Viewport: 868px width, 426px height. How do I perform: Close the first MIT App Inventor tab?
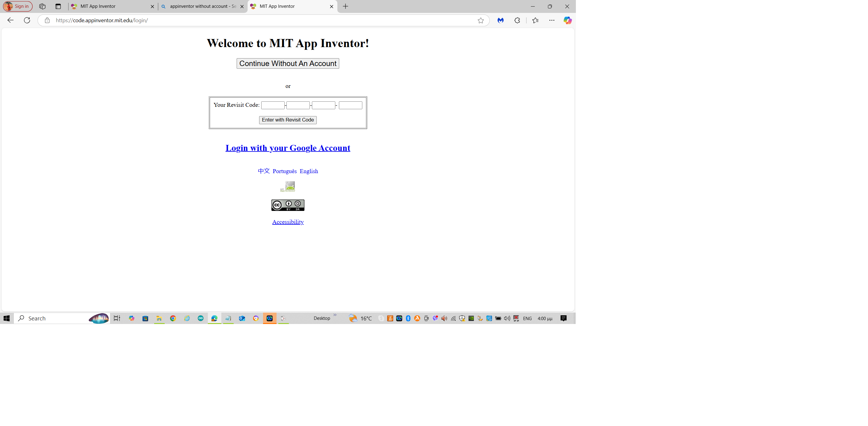[152, 6]
